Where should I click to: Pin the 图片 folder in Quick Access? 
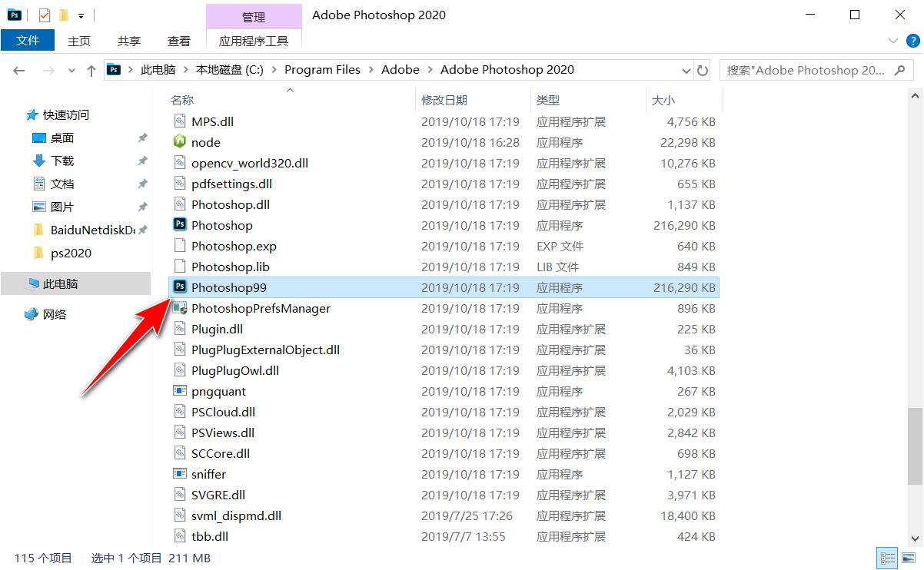(x=141, y=207)
